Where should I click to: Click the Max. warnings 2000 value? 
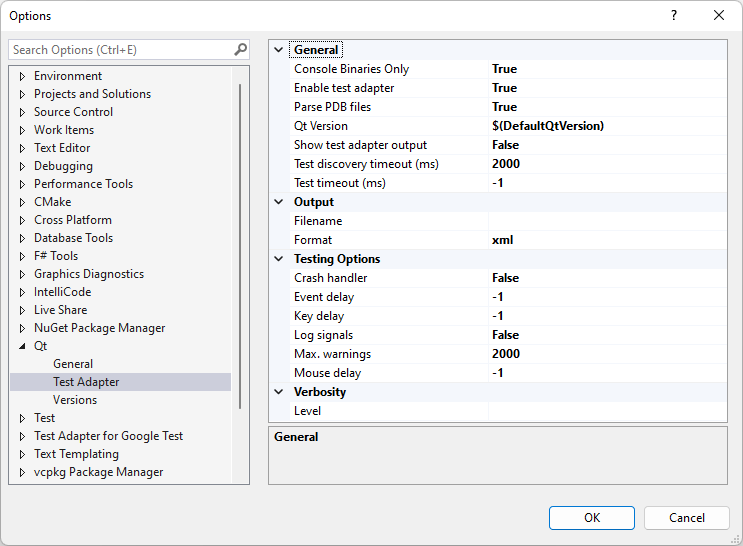[607, 354]
